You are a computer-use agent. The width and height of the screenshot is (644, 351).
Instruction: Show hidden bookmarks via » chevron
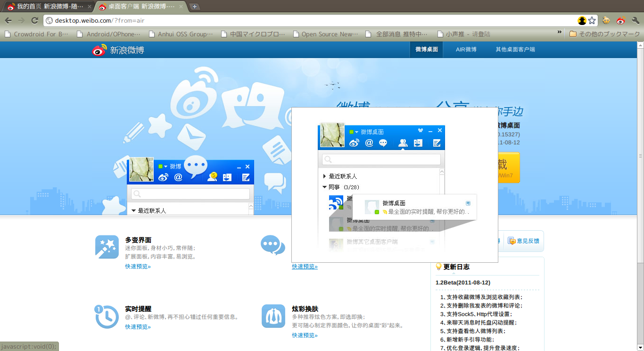560,33
